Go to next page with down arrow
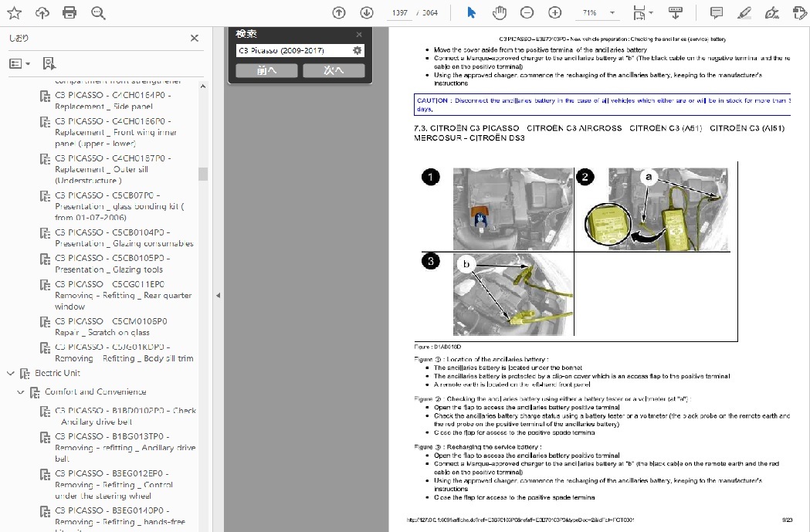 367,13
